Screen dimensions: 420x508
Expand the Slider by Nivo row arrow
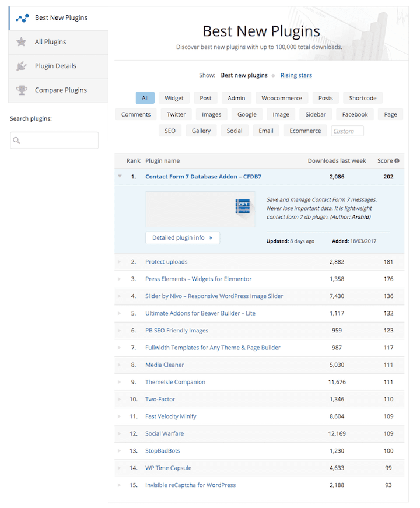[119, 296]
